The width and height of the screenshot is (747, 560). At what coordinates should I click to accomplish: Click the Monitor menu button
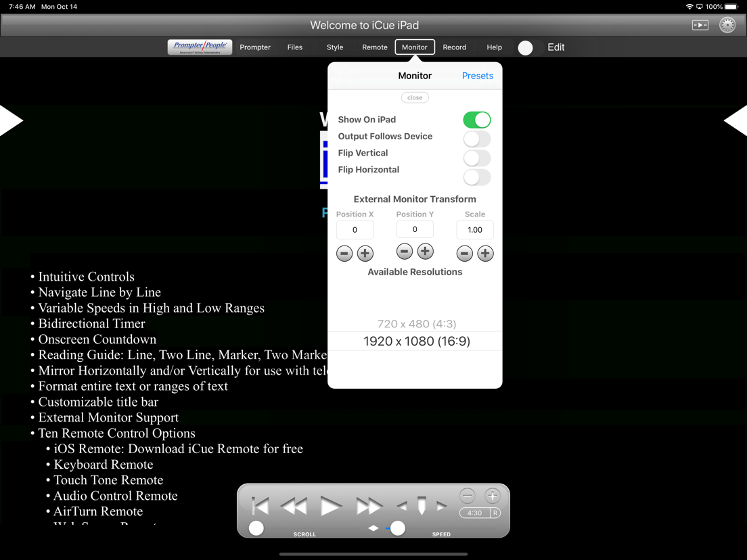[415, 47]
